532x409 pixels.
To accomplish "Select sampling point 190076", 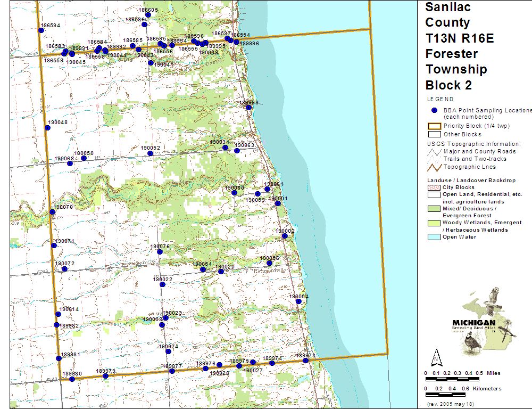I will point(160,251).
